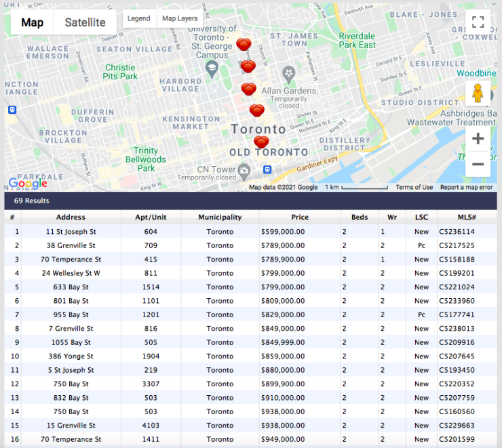Click MLS number C5236114
This screenshot has width=502, height=448.
pos(457,232)
